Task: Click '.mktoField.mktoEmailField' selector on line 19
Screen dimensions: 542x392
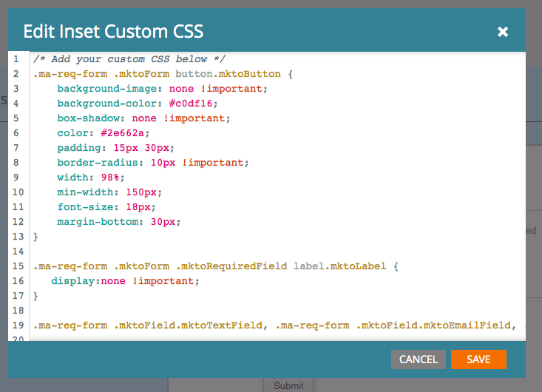Action: pos(436,325)
